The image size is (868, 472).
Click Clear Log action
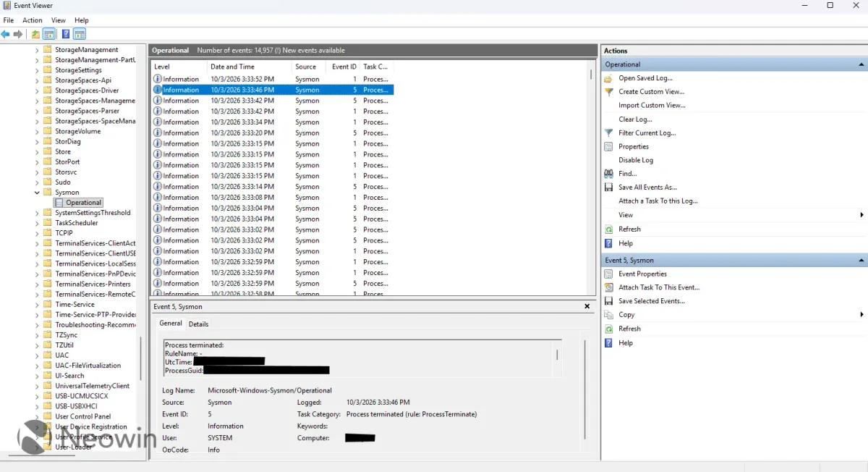(x=635, y=119)
